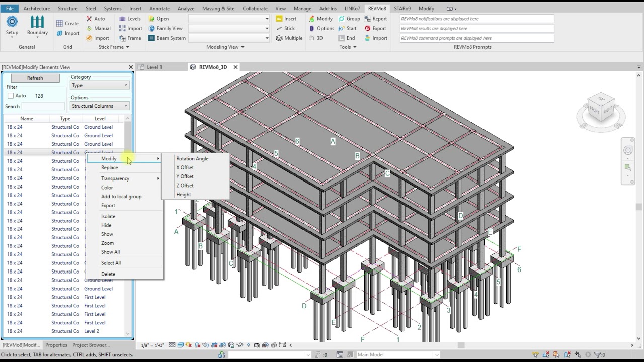Image resolution: width=644 pixels, height=362 pixels.
Task: Click the Group tool
Action: 349,19
